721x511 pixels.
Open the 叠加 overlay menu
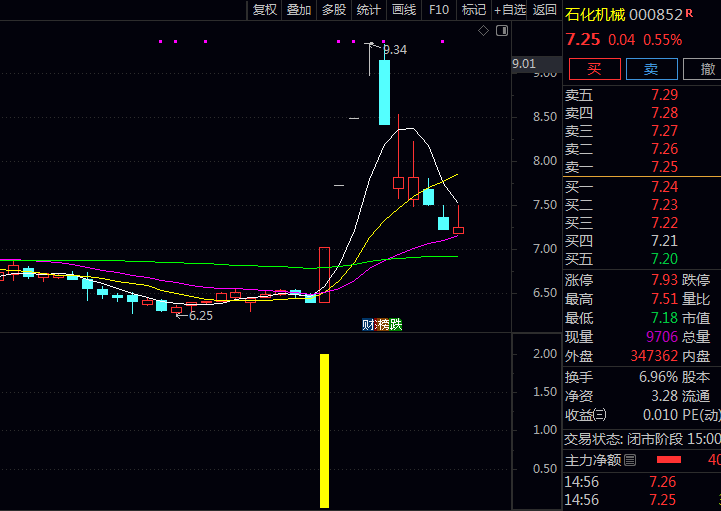click(x=299, y=10)
